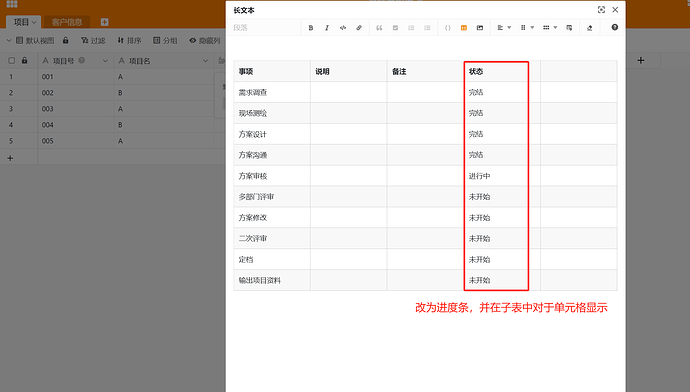
Task: Open the table column options dropdown
Action: [x=527, y=28]
